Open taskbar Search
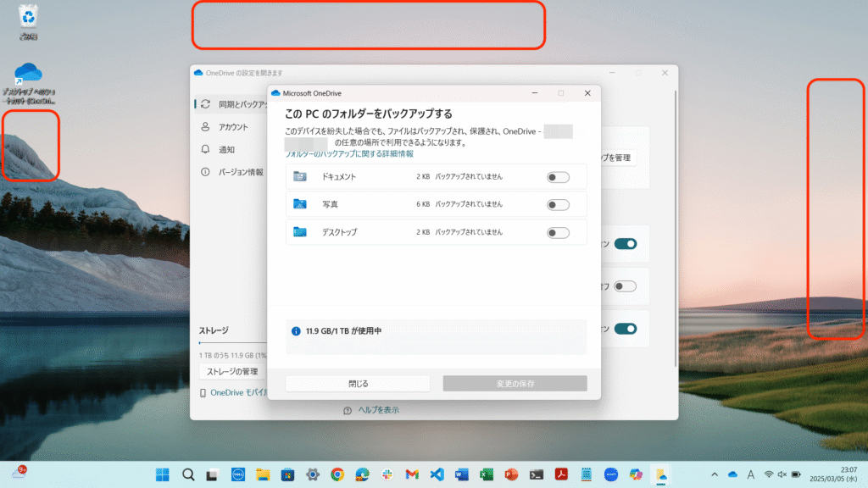 [188, 474]
